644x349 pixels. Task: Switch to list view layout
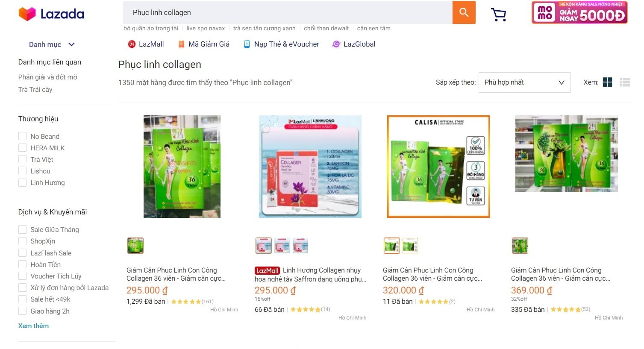click(624, 82)
